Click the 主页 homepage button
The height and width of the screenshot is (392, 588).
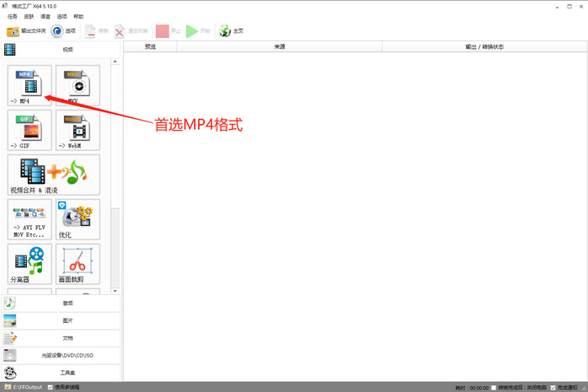coord(232,31)
